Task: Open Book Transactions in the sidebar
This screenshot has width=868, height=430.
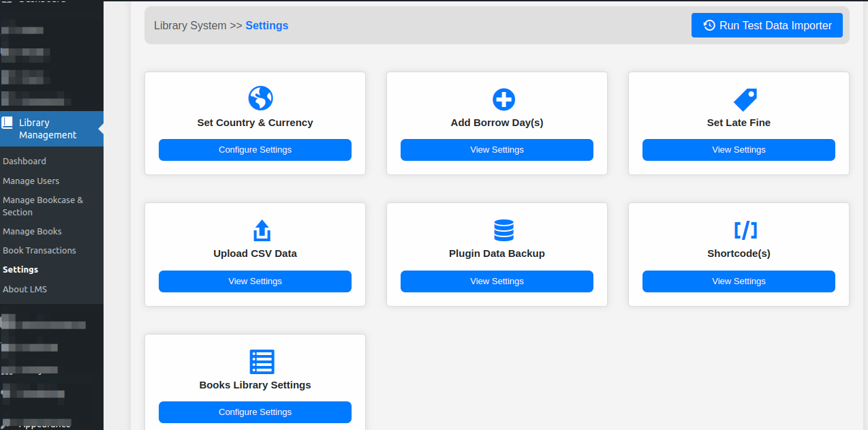Action: point(40,251)
